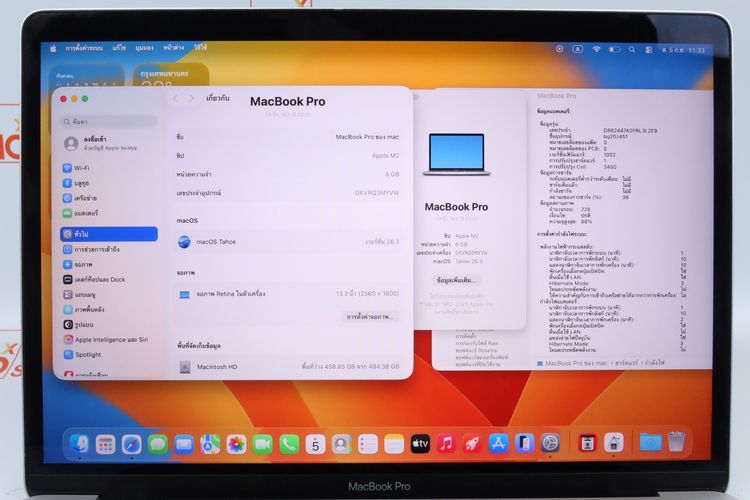Select the highlighted General sidebar item
This screenshot has width=750, height=500.
(109, 234)
